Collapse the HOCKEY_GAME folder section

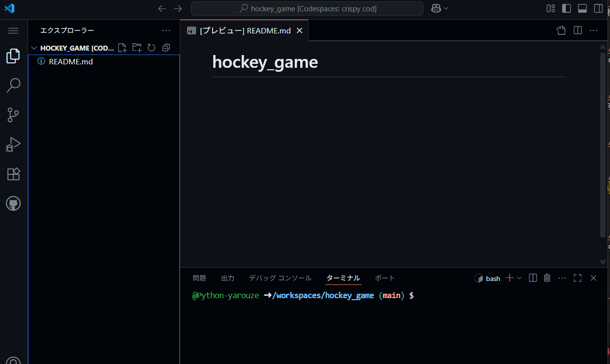pyautogui.click(x=73, y=48)
